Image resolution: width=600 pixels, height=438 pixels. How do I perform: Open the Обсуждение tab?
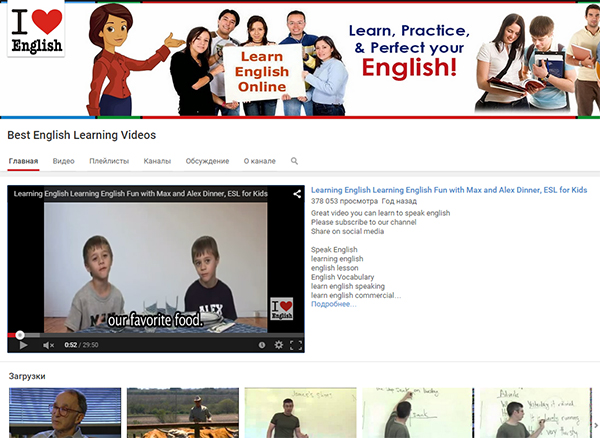pyautogui.click(x=207, y=161)
